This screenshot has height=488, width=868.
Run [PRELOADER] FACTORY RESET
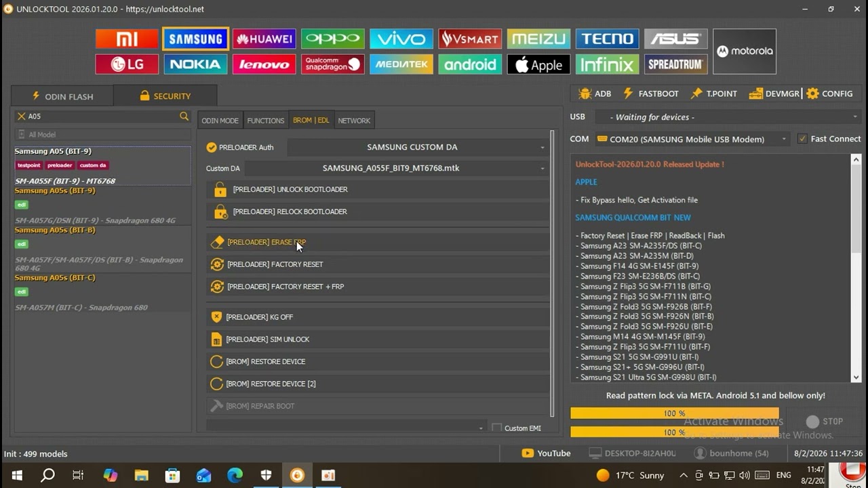click(378, 264)
